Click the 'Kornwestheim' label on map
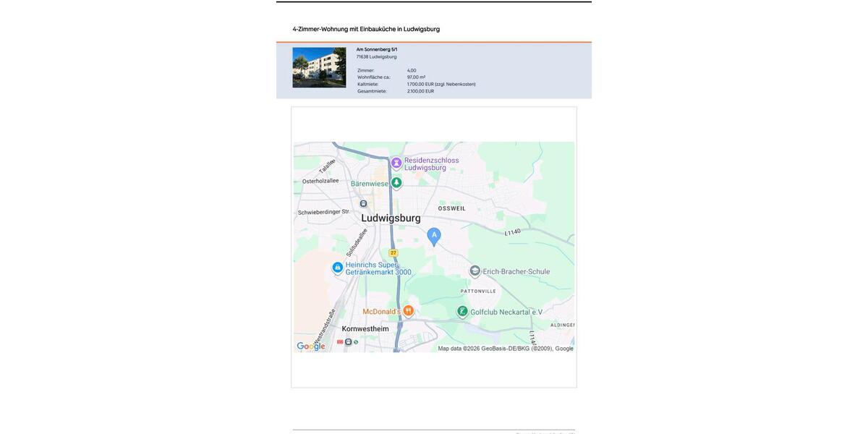868x434 pixels. pos(365,328)
